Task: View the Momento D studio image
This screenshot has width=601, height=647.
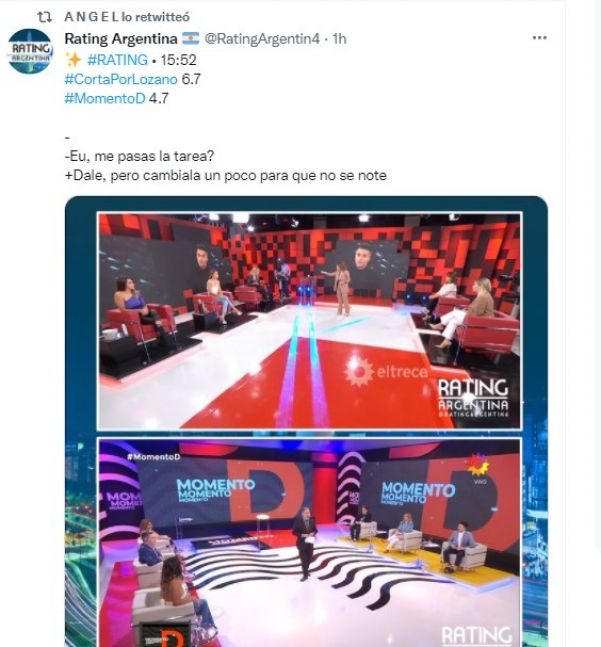Action: pos(310,542)
